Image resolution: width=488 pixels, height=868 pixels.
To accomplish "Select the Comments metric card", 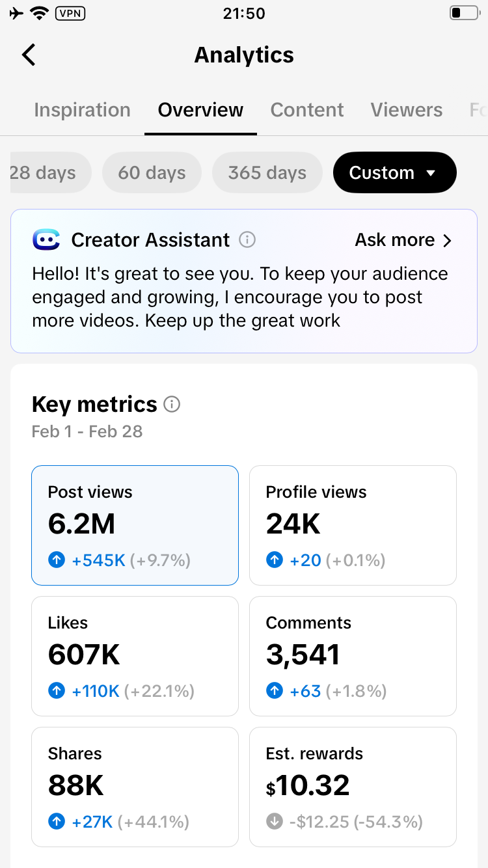I will (353, 656).
